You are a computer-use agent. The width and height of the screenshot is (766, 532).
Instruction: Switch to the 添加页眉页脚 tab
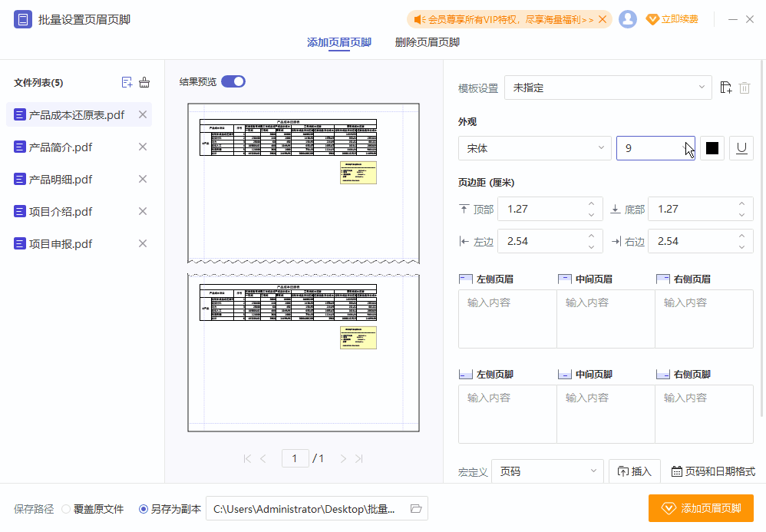[x=340, y=43]
